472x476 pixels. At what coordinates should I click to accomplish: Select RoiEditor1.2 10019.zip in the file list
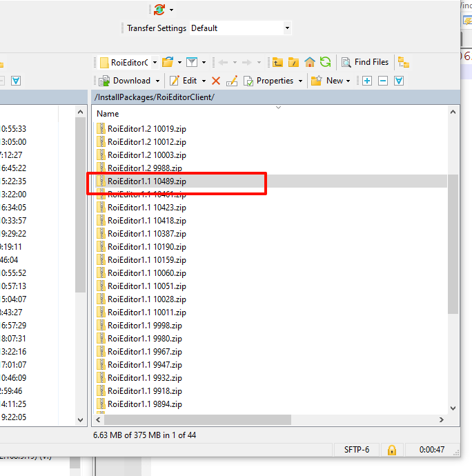[146, 128]
